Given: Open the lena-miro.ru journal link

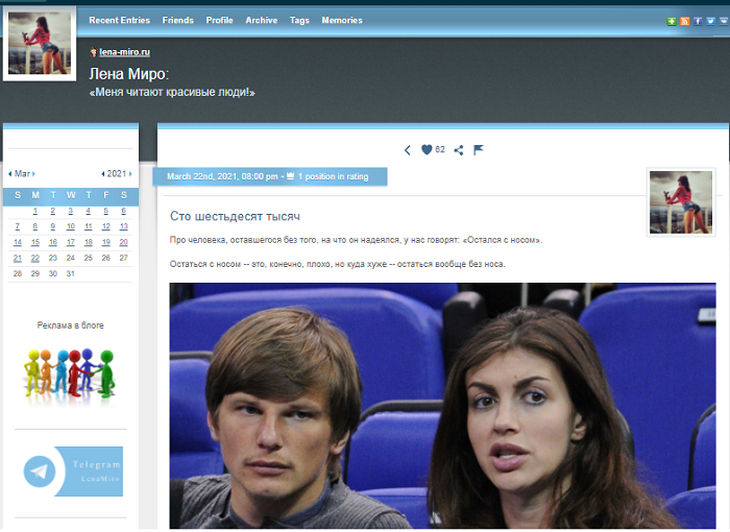Looking at the screenshot, I should (x=124, y=52).
